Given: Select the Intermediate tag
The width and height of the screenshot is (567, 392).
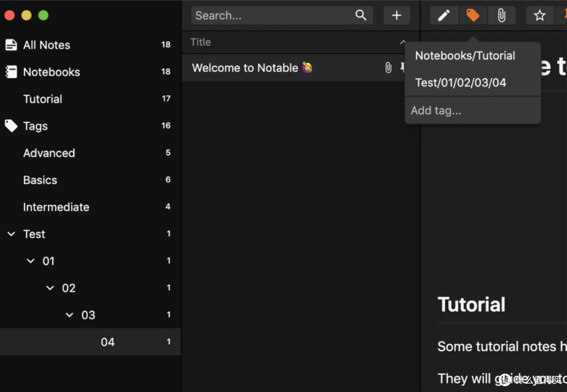Looking at the screenshot, I should point(90,207).
